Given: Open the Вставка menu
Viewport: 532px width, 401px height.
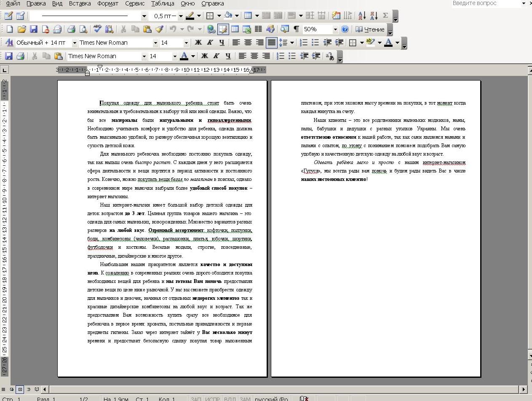Looking at the screenshot, I should [x=80, y=3].
